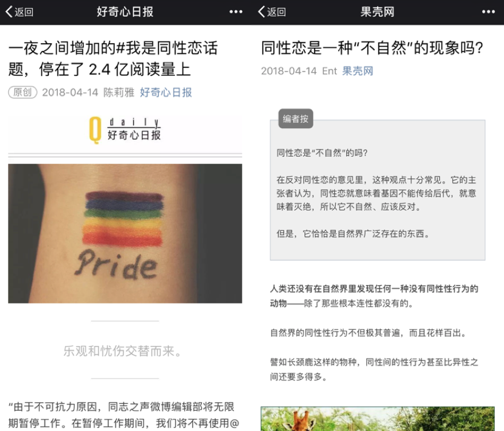
Task: Tap the 2018-04-14 date on left article
Action: point(70,93)
